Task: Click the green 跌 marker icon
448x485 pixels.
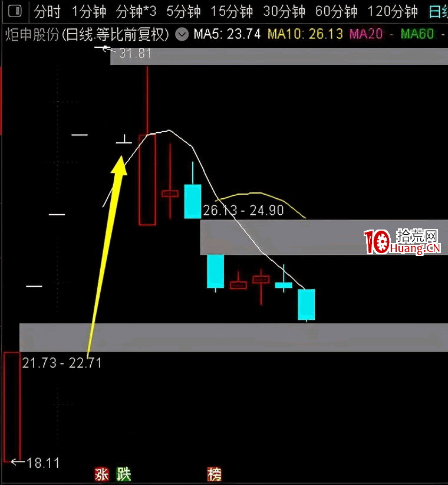Action: pyautogui.click(x=124, y=474)
